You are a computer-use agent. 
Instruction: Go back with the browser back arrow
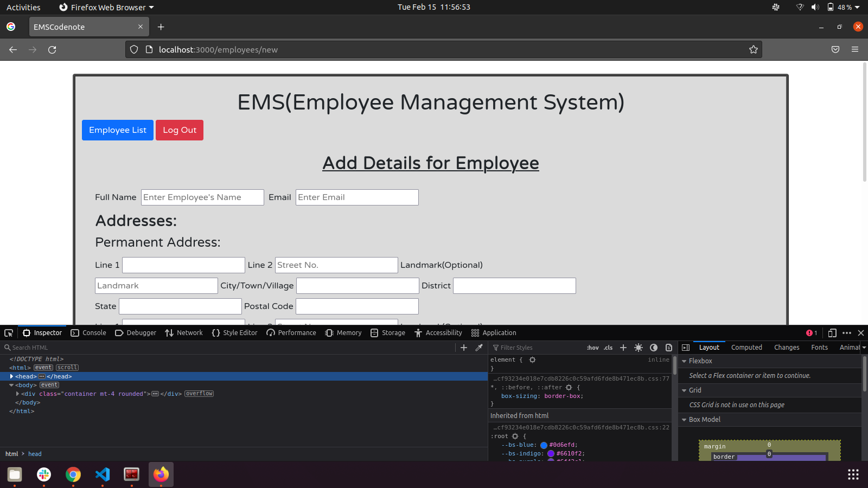coord(13,50)
